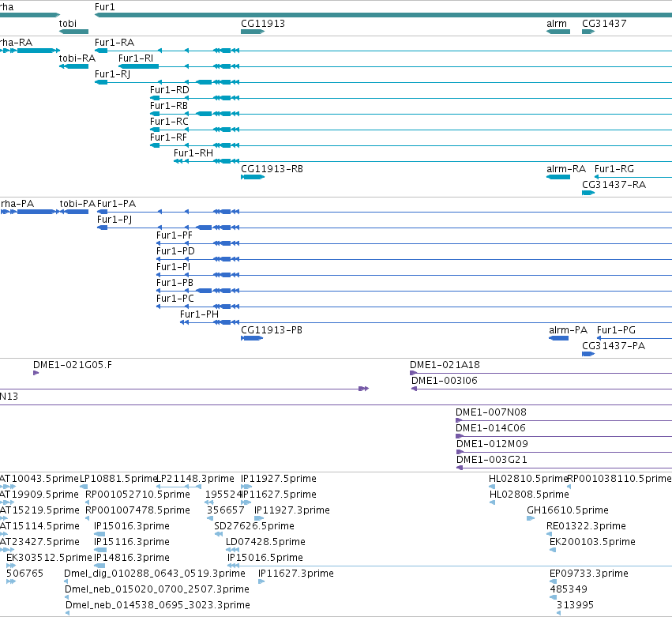Click the Dmel_neb_014538_0695_3023.3prime label
Image resolution: width=672 pixels, height=617 pixels.
click(x=158, y=605)
